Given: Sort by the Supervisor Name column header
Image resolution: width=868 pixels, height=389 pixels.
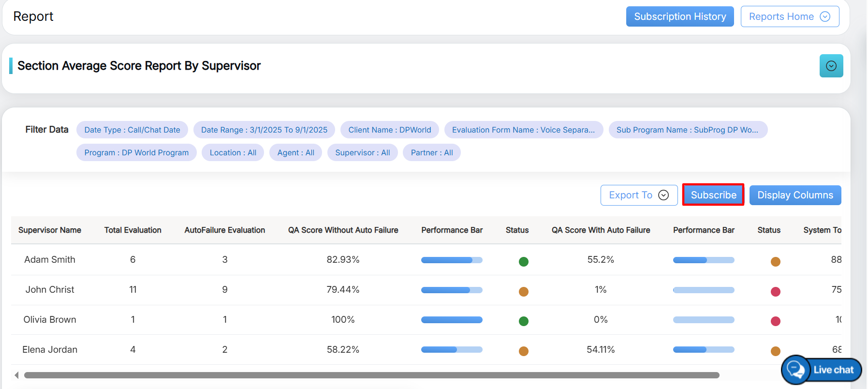Looking at the screenshot, I should (50, 230).
